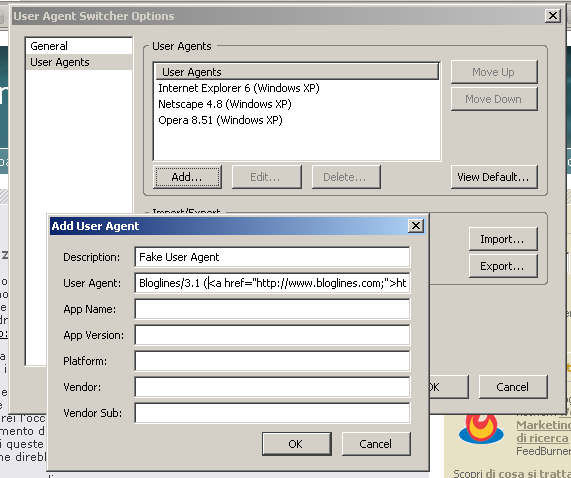Confirm Add User Agent with OK

coord(296,444)
